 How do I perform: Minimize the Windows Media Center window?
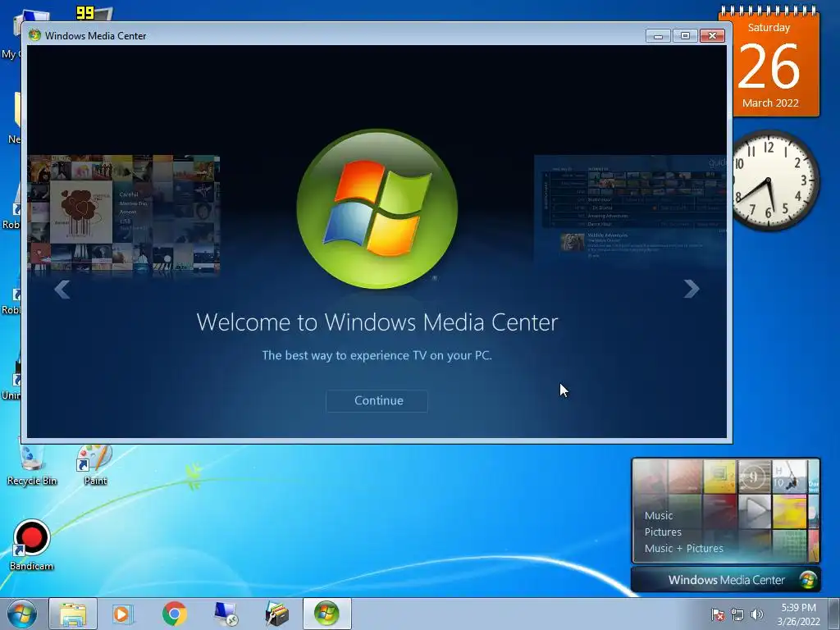pos(659,36)
